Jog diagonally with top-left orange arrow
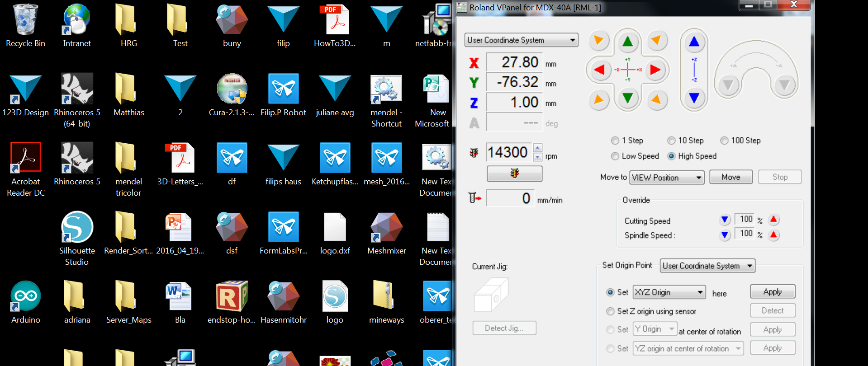 pyautogui.click(x=599, y=41)
